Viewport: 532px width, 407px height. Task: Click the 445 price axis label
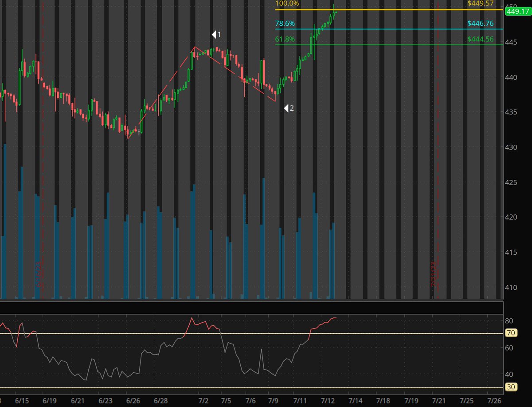click(x=511, y=42)
